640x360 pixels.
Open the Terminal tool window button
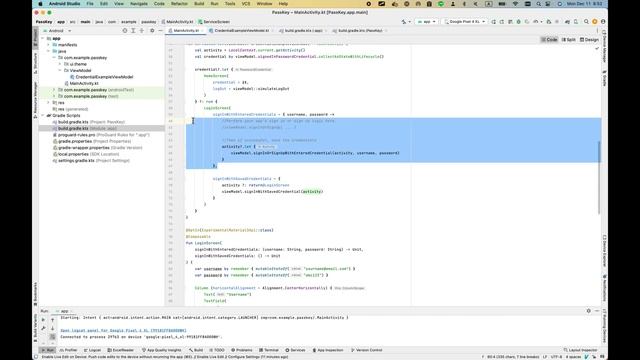tap(269, 350)
